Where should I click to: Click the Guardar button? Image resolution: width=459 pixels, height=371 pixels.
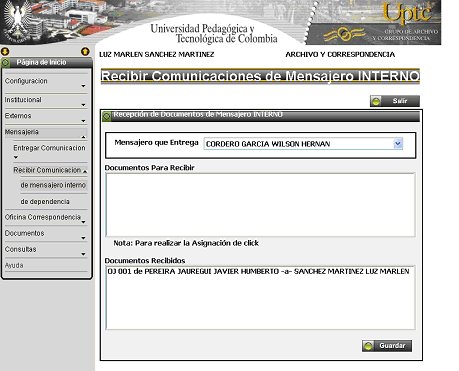pyautogui.click(x=387, y=346)
